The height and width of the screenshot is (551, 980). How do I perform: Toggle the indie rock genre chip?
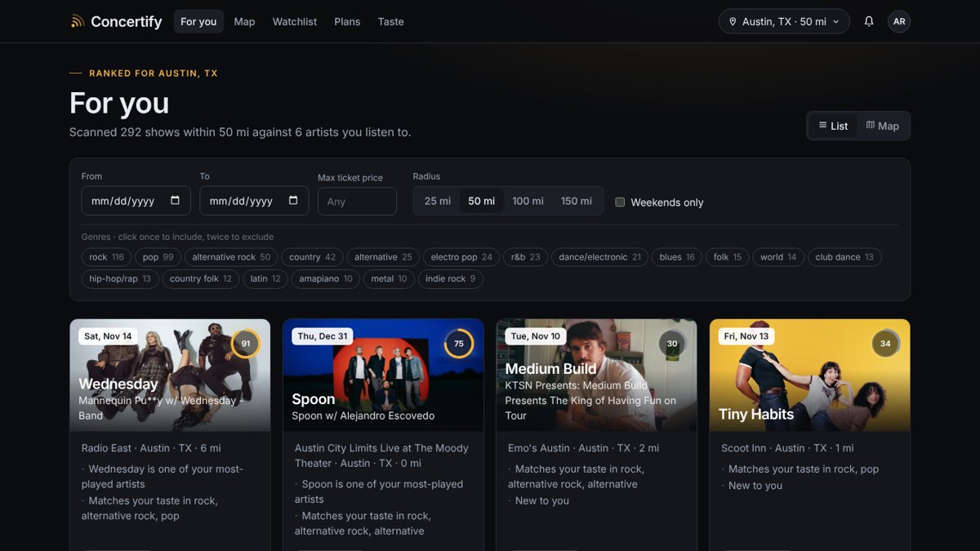tap(451, 279)
